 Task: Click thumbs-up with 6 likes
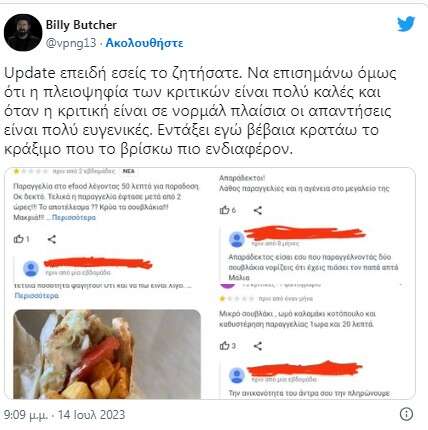(x=225, y=210)
